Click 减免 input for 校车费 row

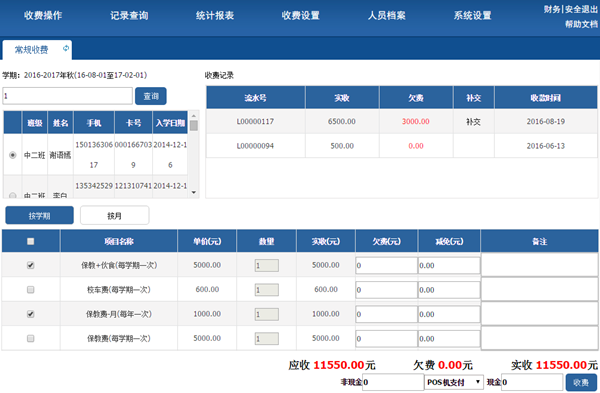click(449, 290)
